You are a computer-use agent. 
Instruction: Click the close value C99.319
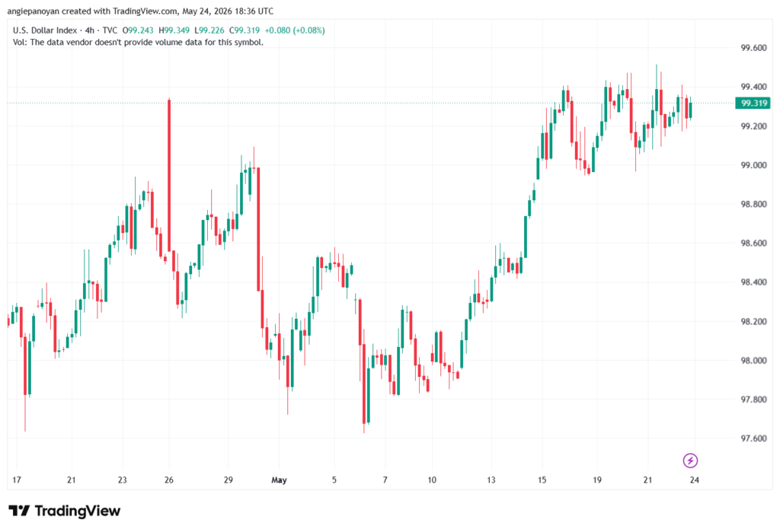[245, 30]
